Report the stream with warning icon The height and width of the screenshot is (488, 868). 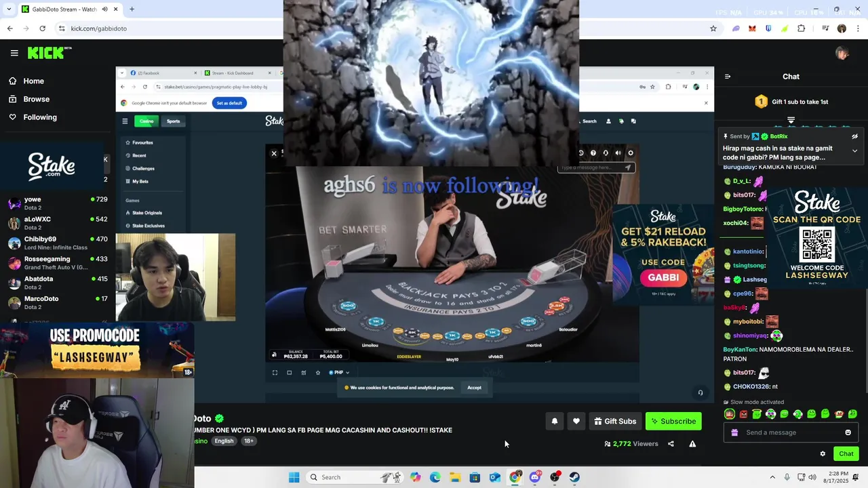(x=692, y=444)
